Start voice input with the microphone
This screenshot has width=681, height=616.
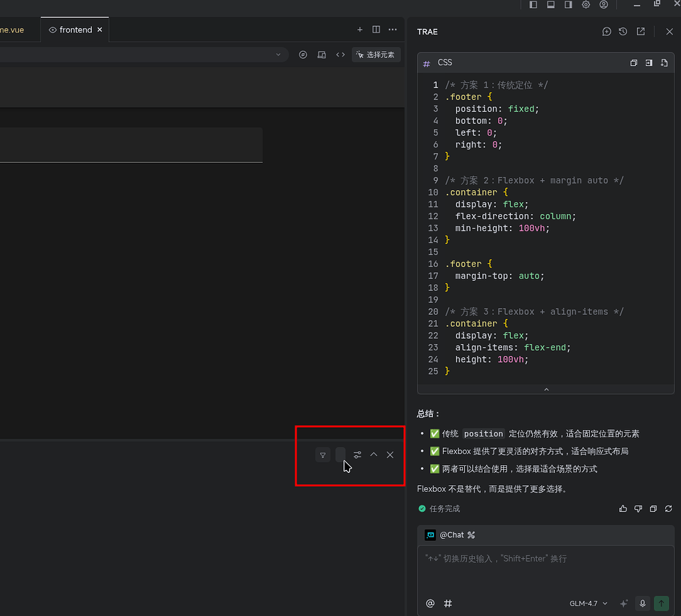pos(643,603)
